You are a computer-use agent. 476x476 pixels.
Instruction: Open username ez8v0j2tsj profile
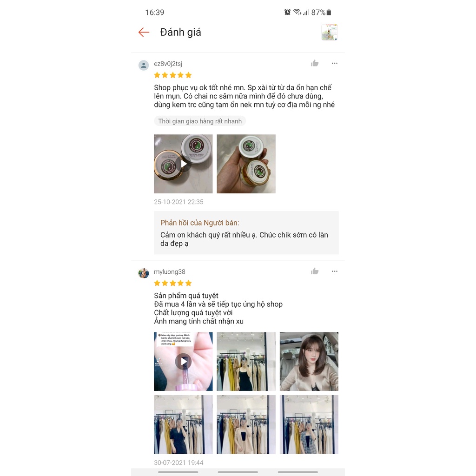168,64
